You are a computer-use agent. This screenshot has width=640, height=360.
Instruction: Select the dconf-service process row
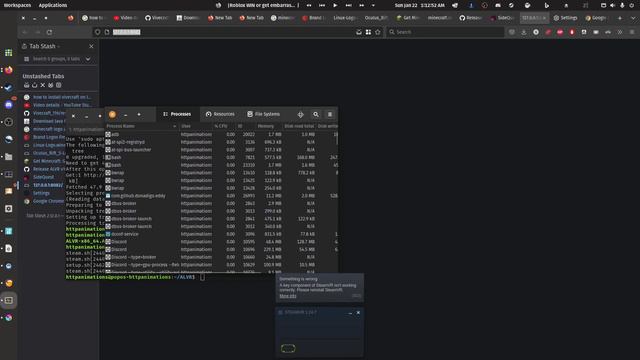222,234
